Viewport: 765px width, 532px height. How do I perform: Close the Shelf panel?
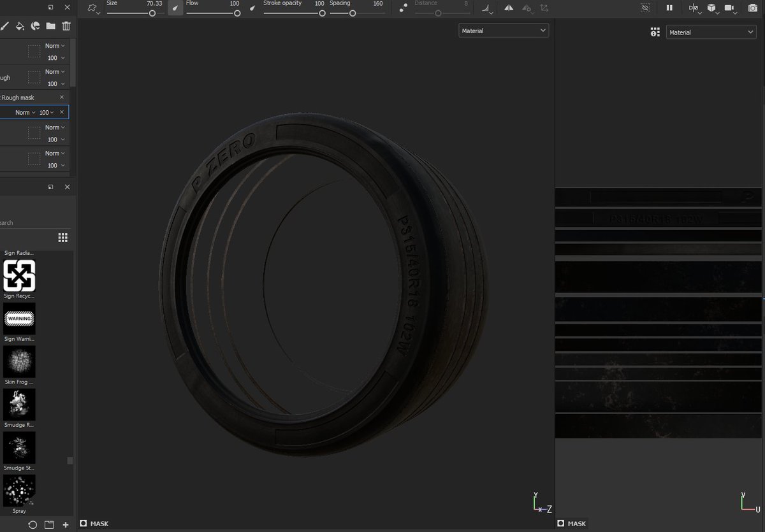tap(68, 187)
